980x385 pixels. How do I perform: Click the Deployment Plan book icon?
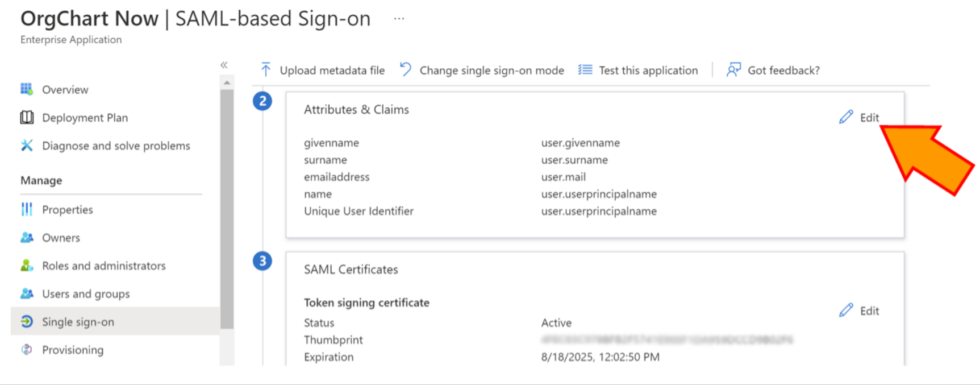pos(27,118)
